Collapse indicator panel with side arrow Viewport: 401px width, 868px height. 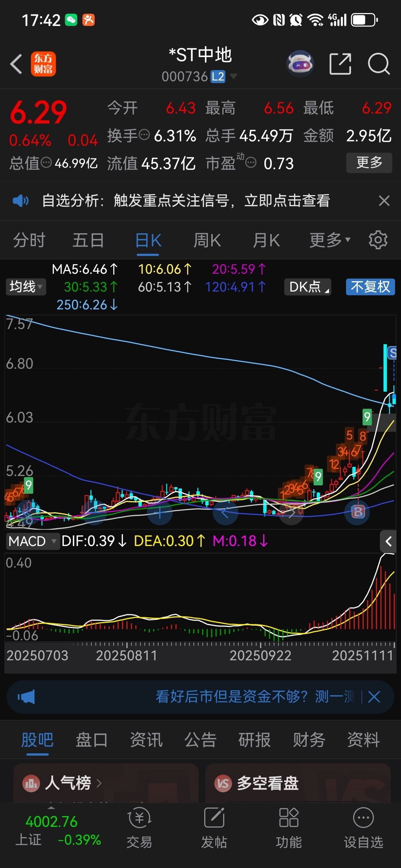pos(388,542)
